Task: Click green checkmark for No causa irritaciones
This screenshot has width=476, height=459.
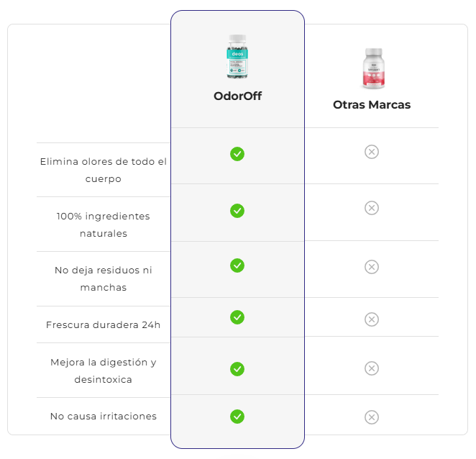Action: click(237, 417)
